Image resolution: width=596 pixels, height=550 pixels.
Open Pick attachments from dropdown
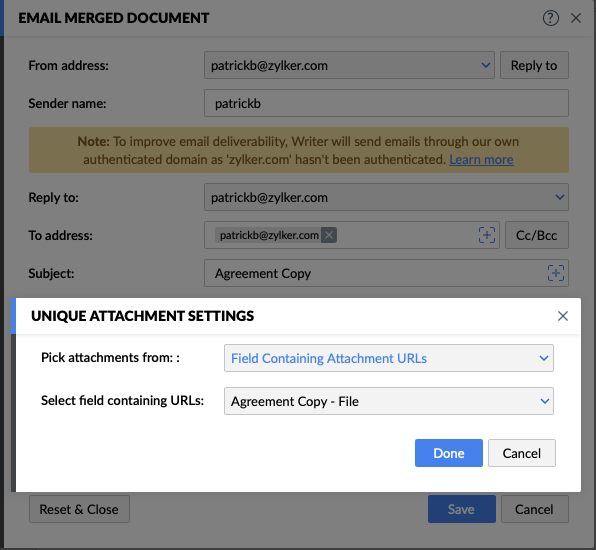coord(388,358)
